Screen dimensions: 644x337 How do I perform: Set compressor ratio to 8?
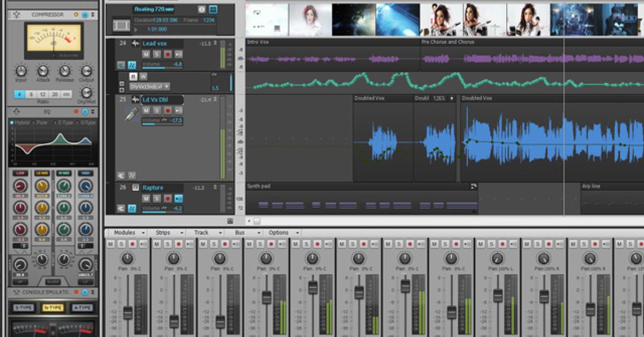click(x=32, y=94)
